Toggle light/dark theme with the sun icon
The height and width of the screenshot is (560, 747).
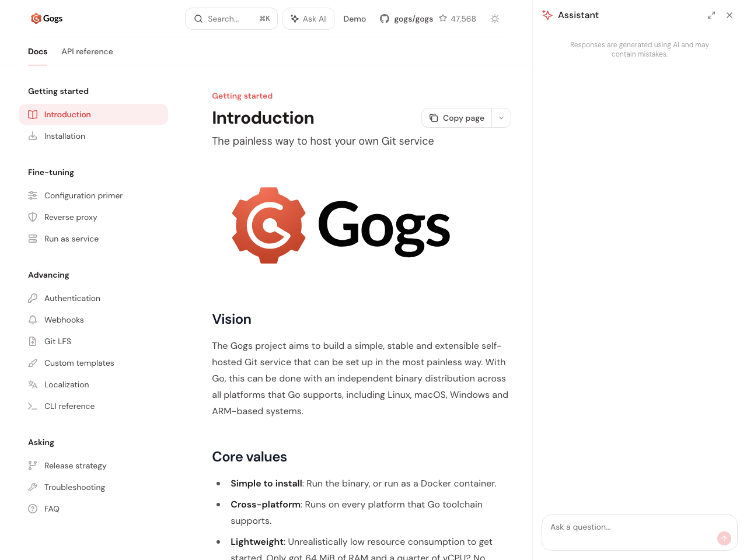(x=494, y=19)
